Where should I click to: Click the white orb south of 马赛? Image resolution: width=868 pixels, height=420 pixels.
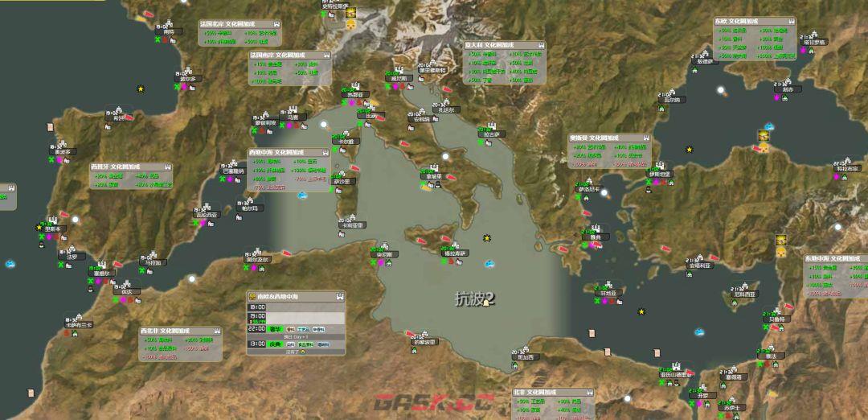324,126
